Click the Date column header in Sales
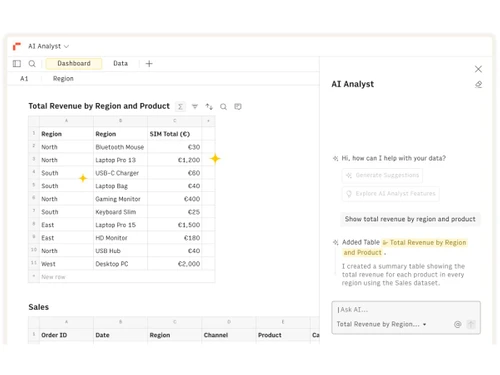The height and width of the screenshot is (375, 500). (x=120, y=335)
